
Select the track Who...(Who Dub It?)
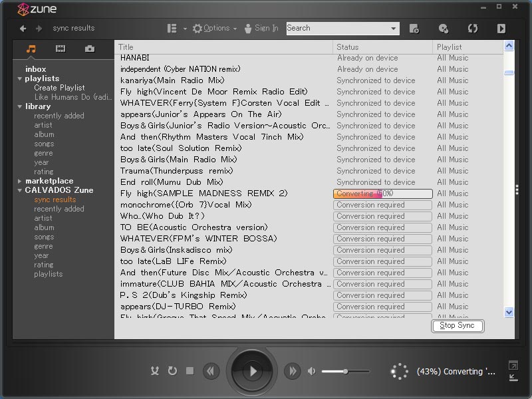[x=162, y=216]
